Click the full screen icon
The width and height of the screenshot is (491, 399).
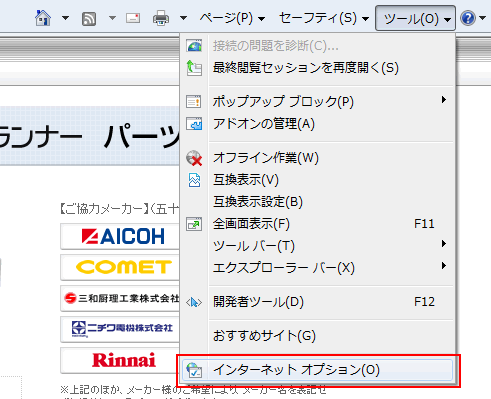click(194, 224)
